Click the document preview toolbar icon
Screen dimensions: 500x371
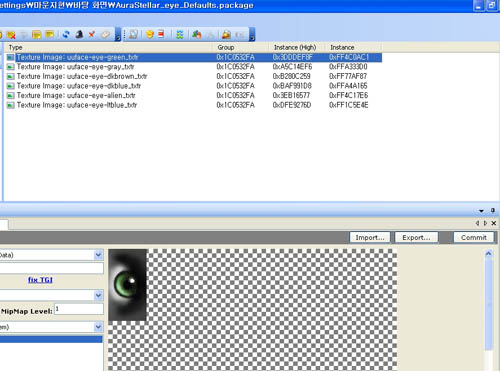(133, 34)
